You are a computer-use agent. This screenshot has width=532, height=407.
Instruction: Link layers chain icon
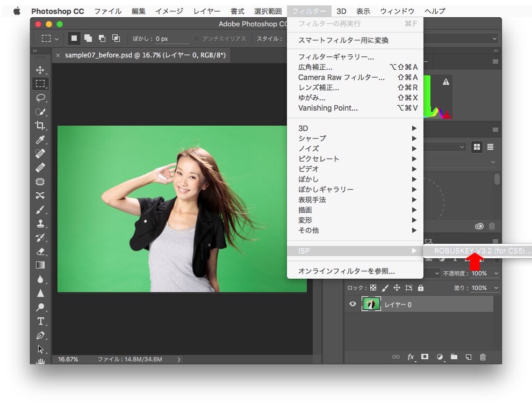click(x=396, y=357)
